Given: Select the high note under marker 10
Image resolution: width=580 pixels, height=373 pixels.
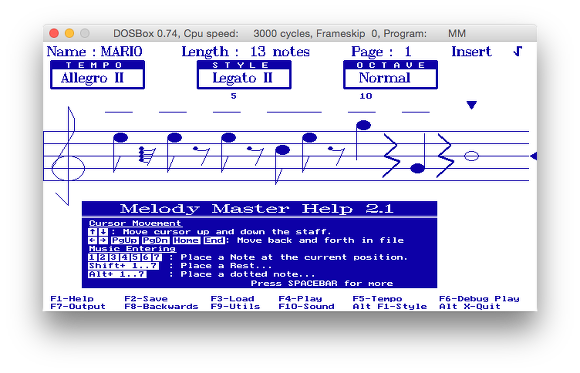Looking at the screenshot, I should pos(363,140).
